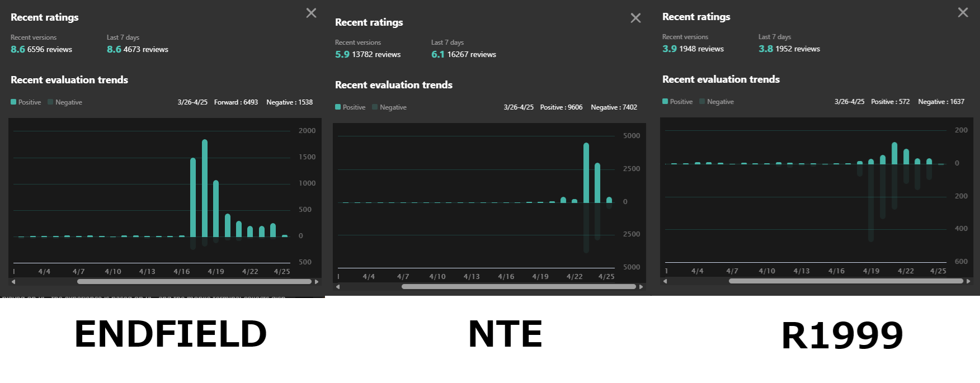Close the Endfield recent ratings panel
Image resolution: width=980 pixels, height=383 pixels.
(312, 13)
